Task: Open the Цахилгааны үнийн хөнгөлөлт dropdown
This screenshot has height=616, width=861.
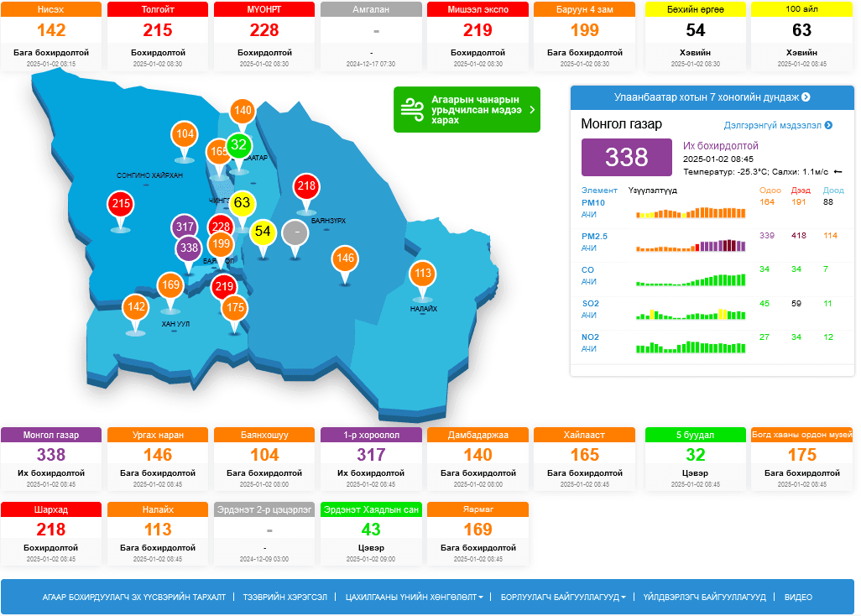Action: click(414, 598)
